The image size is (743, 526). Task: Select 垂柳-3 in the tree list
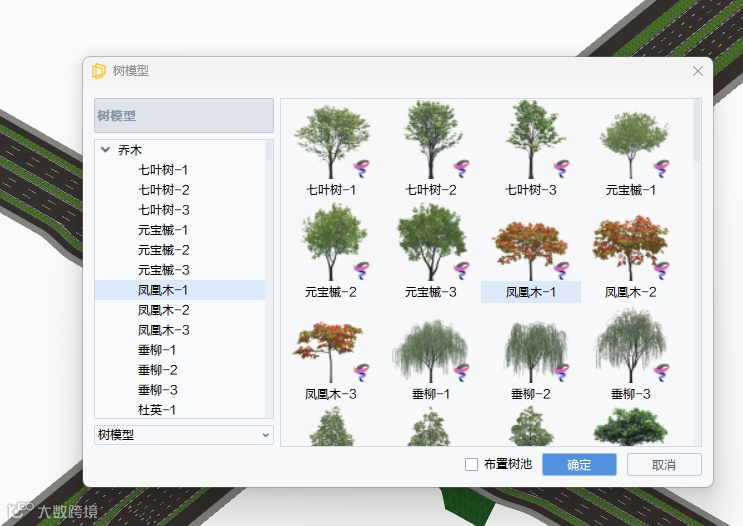point(157,390)
